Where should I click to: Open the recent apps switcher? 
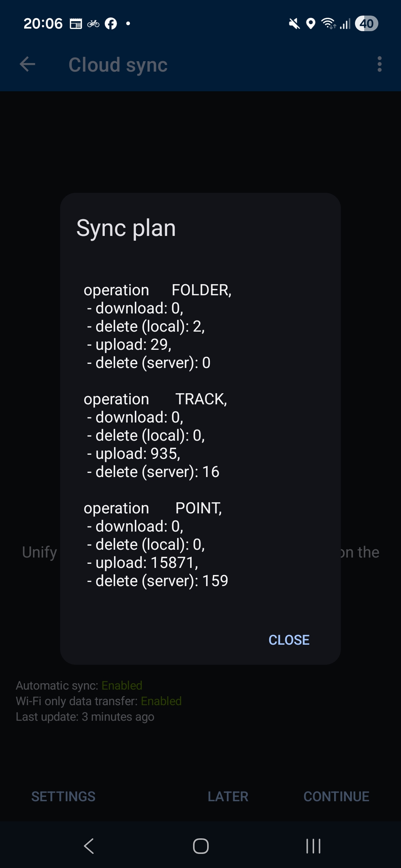point(313,846)
